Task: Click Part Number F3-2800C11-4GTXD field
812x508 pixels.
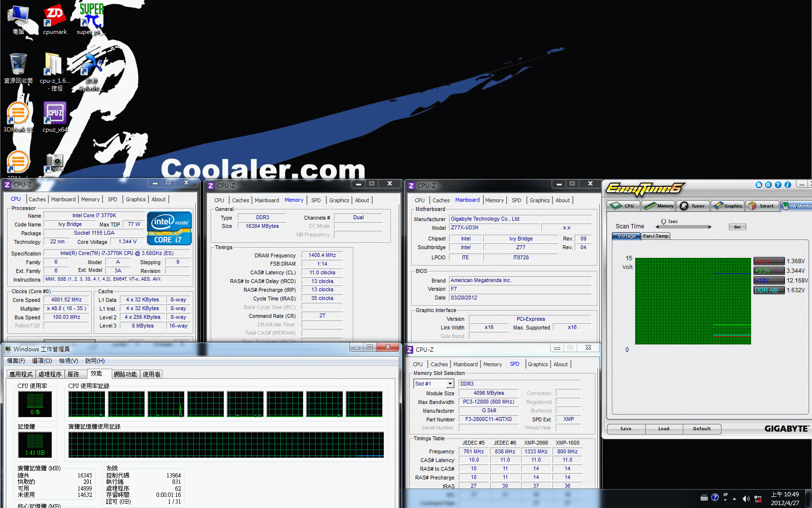Action: pos(488,419)
